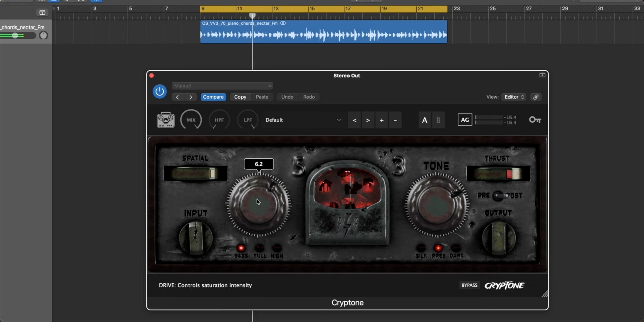Screen dimensions: 644x322
Task: Click the Compare button
Action: click(x=213, y=97)
